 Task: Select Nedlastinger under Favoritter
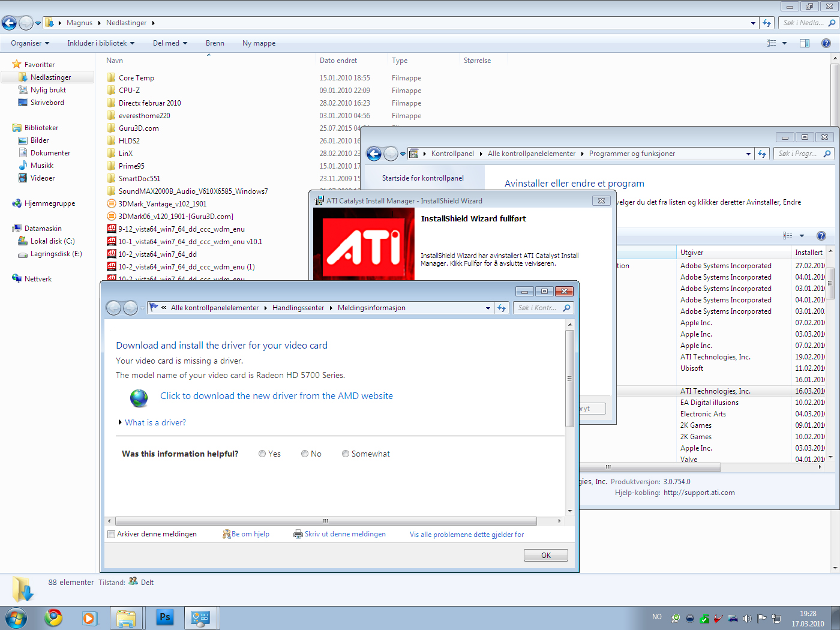pos(48,77)
